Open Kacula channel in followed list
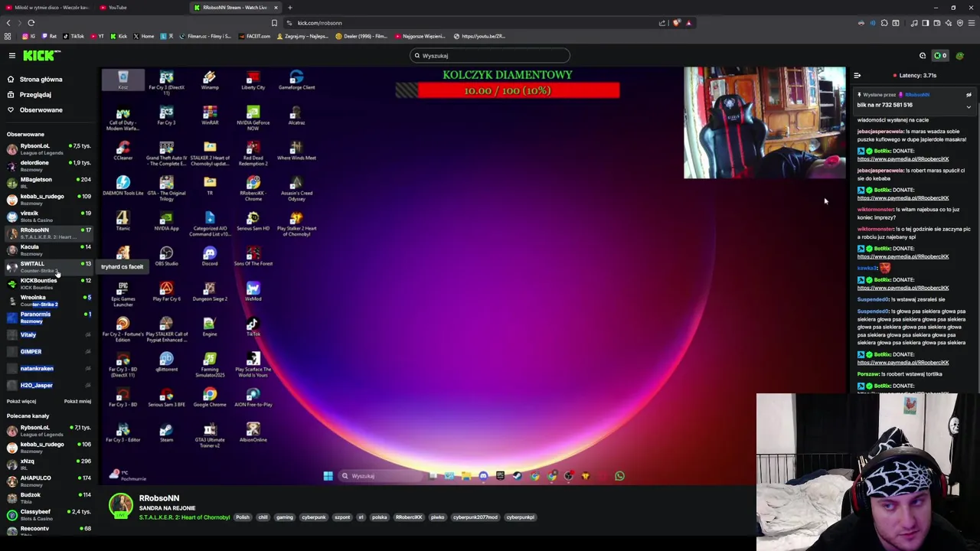Screen dimensions: 980x551 [x=47, y=249]
